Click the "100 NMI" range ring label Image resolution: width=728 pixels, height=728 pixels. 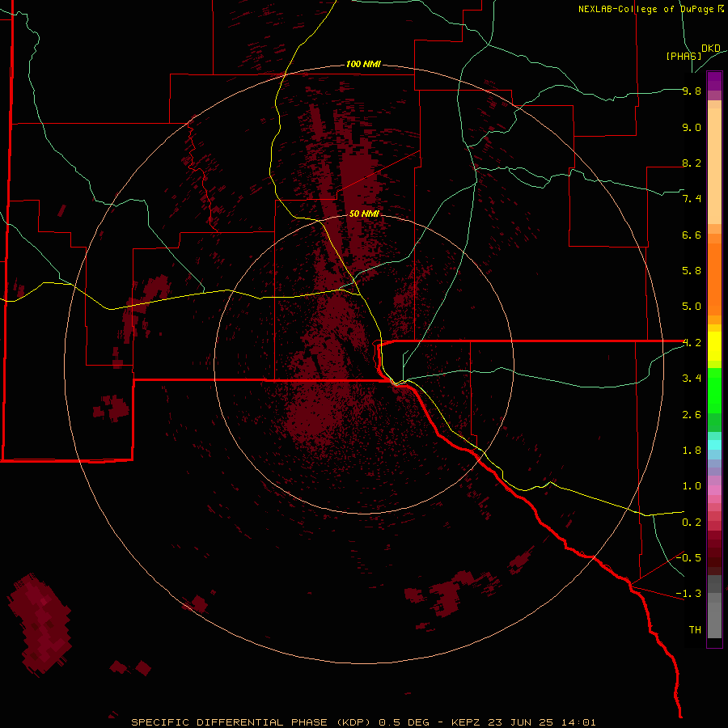click(363, 64)
